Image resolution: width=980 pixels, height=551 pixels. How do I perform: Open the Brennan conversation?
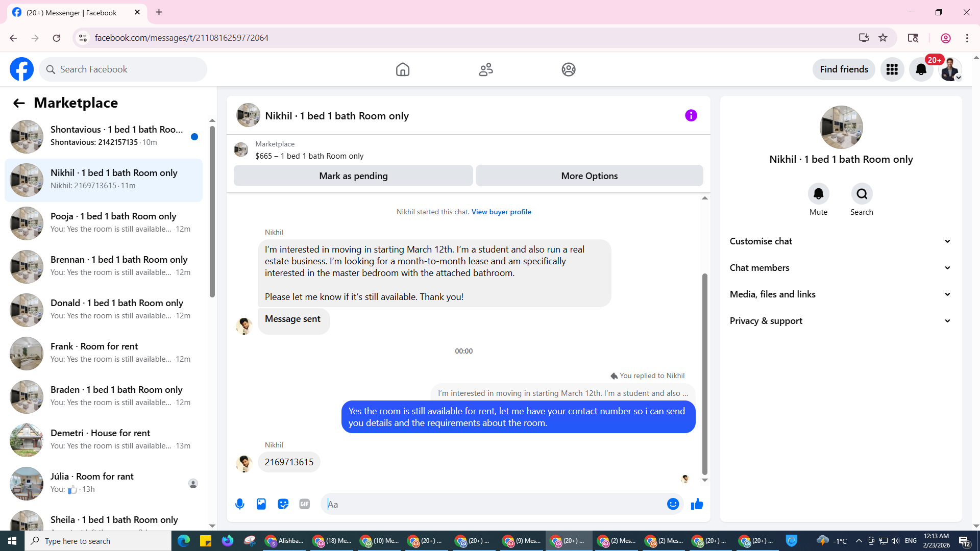coord(104,267)
